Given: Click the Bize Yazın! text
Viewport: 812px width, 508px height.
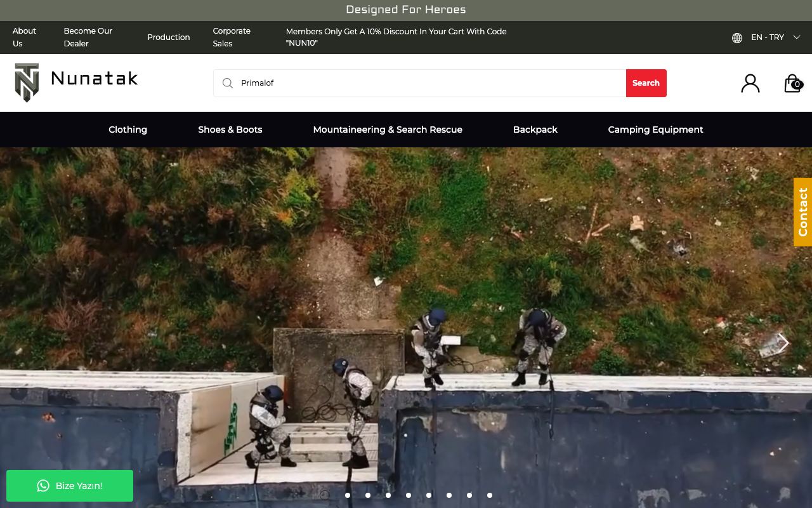Looking at the screenshot, I should (79, 486).
